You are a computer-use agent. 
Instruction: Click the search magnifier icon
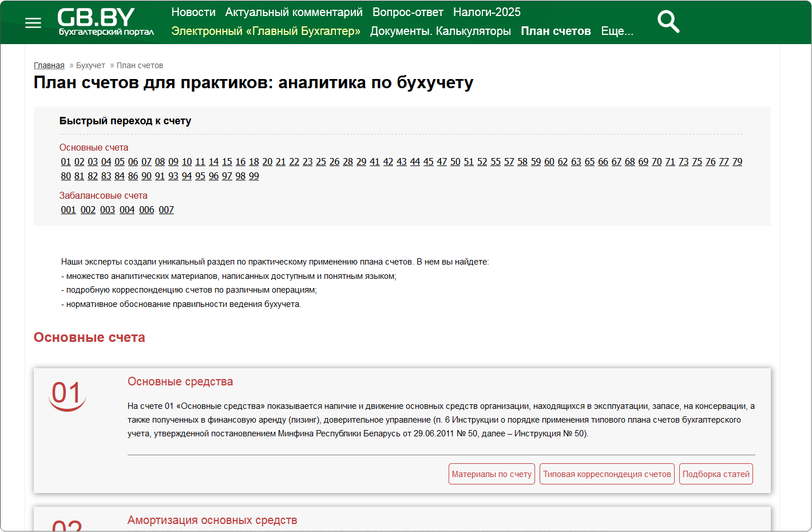[x=668, y=22]
